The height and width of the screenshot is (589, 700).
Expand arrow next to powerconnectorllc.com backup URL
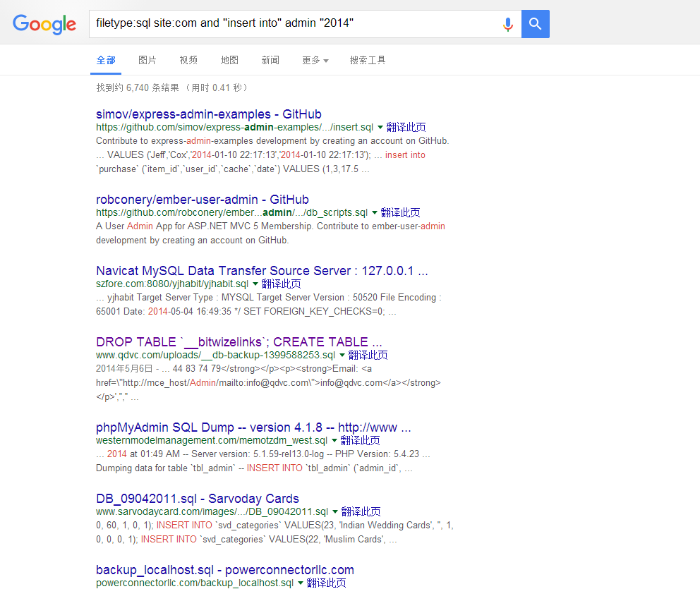pyautogui.click(x=301, y=583)
